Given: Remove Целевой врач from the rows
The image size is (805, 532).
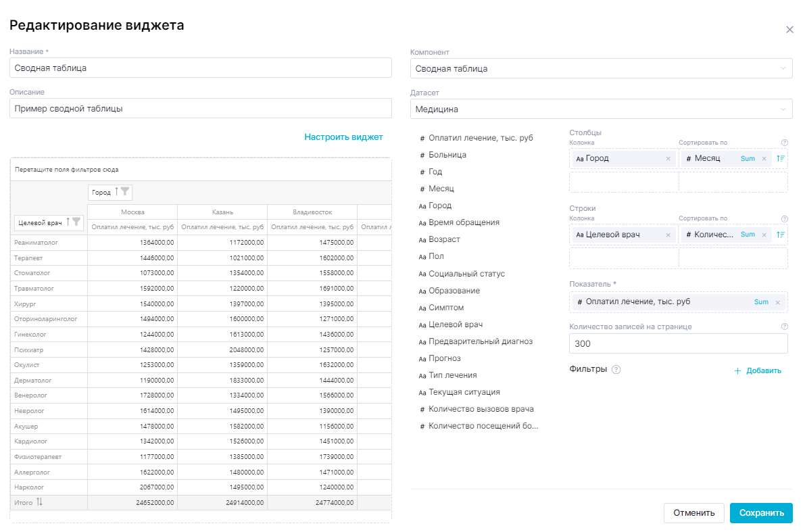Looking at the screenshot, I should 668,235.
